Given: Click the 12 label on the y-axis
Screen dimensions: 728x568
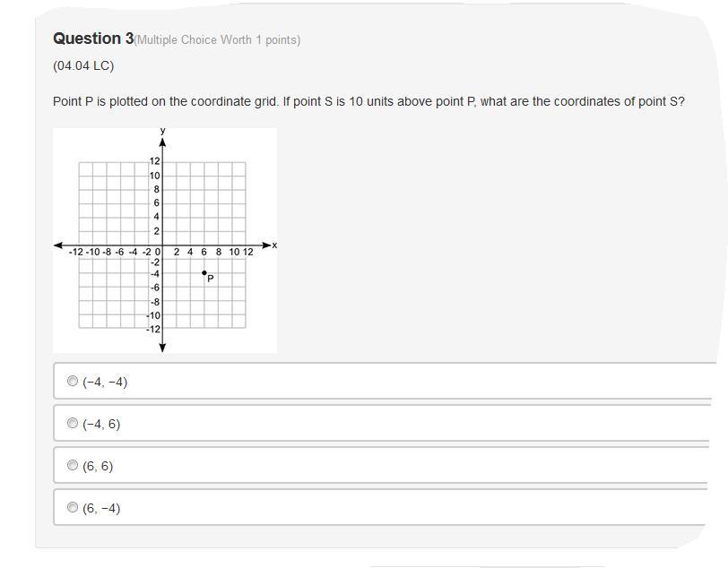Looking at the screenshot, I should click(154, 161).
